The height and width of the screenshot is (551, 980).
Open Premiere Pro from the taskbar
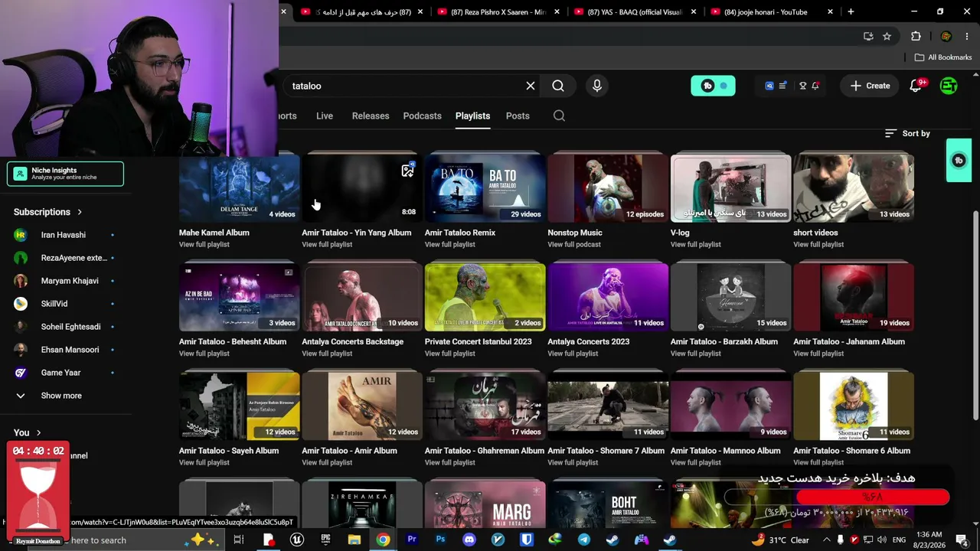click(x=412, y=540)
